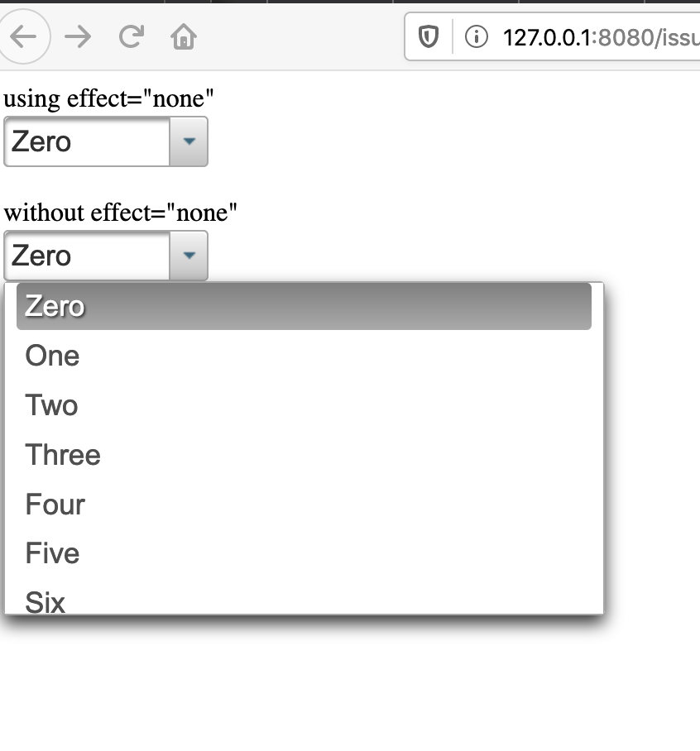Click the 'without effect="none"' label text

(x=119, y=213)
